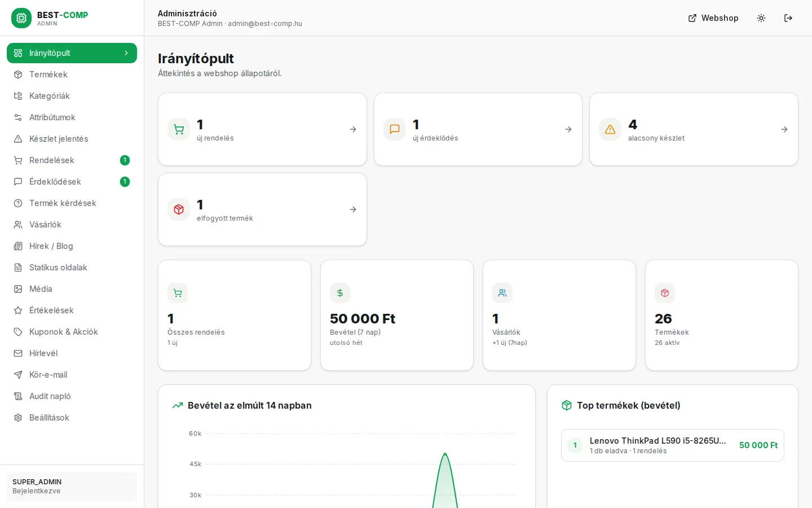Image resolution: width=812 pixels, height=508 pixels.
Task: Open Attribútumok in the sidebar
Action: pos(72,117)
